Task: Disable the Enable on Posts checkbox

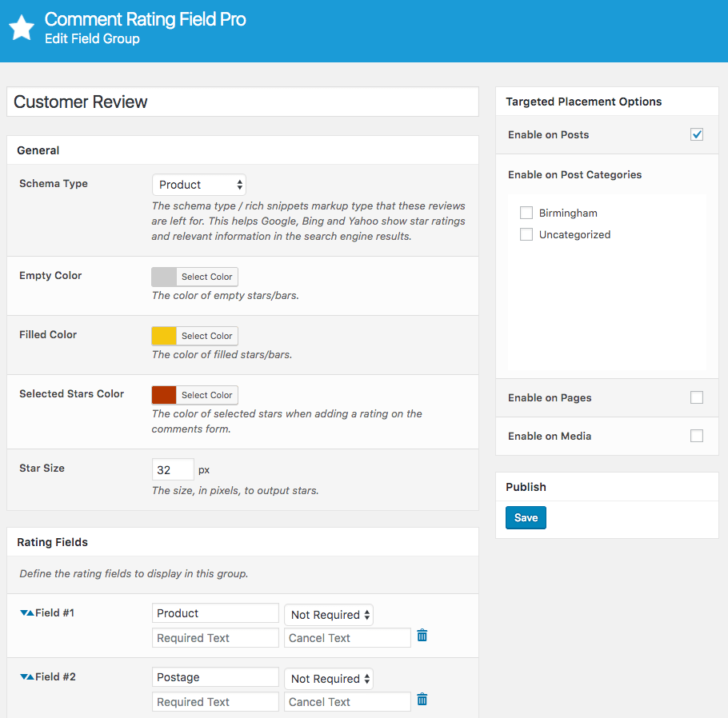Action: coord(696,134)
